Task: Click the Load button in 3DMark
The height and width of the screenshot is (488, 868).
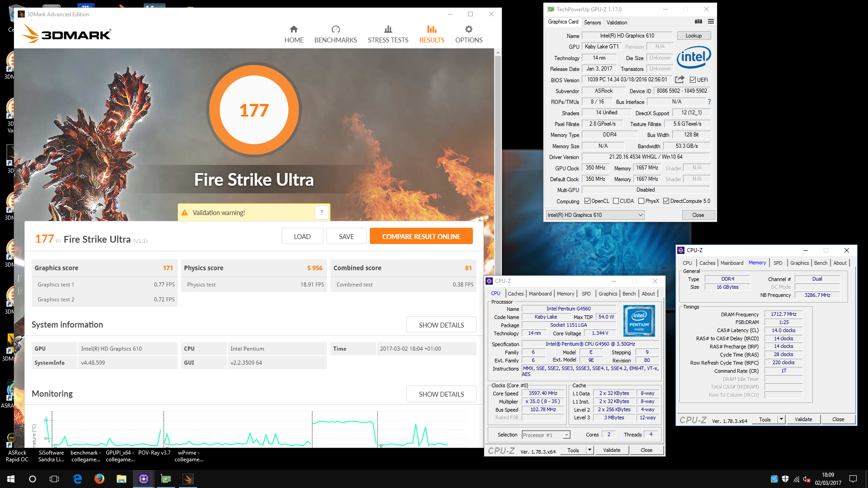Action: (302, 236)
